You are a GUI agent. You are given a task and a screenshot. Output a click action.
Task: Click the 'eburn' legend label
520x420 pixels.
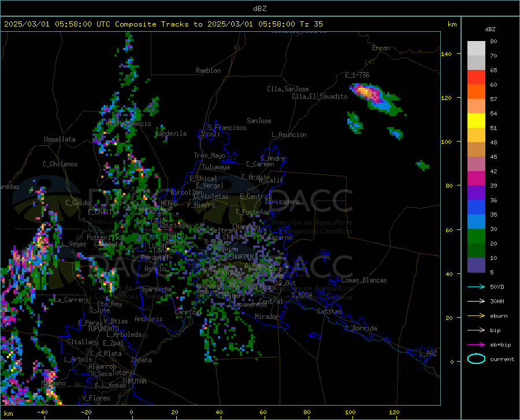499,316
